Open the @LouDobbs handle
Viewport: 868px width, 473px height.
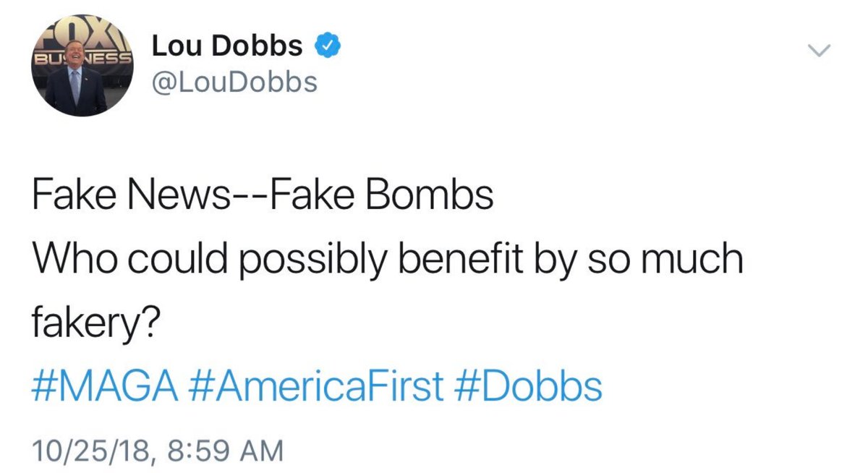click(234, 81)
